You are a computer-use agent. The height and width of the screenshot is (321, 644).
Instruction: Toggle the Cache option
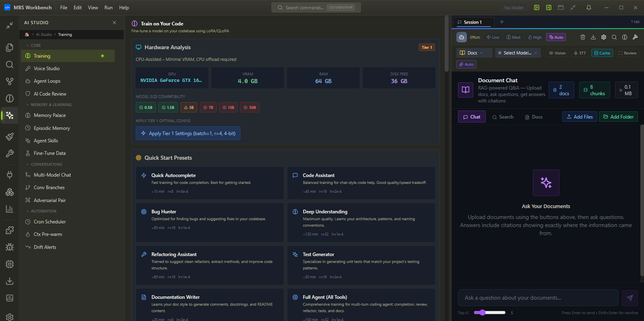[x=602, y=53]
